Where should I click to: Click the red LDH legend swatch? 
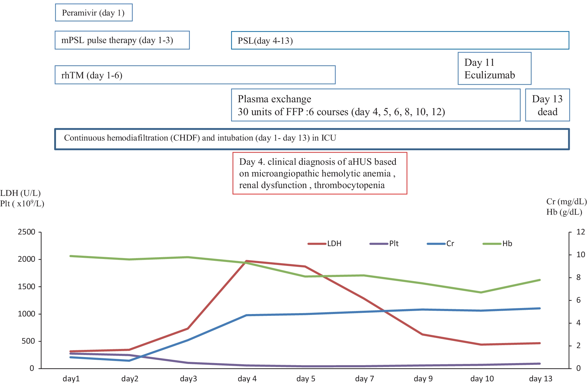(x=317, y=244)
